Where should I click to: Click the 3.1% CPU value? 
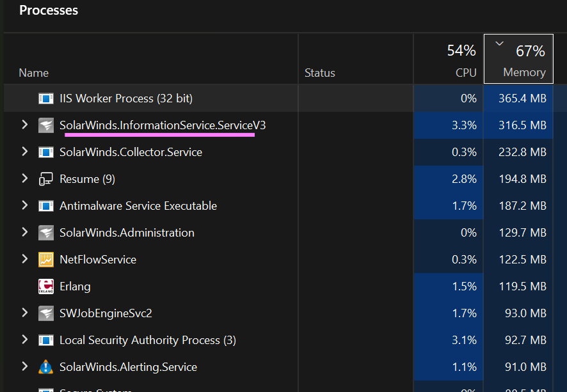click(x=465, y=340)
